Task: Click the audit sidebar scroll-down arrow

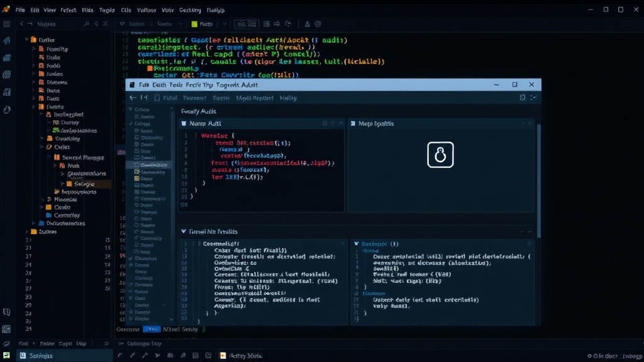Action: (x=172, y=319)
